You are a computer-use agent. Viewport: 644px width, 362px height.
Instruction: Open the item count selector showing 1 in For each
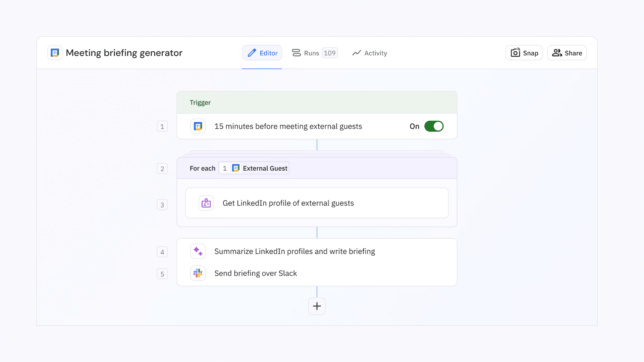(225, 168)
